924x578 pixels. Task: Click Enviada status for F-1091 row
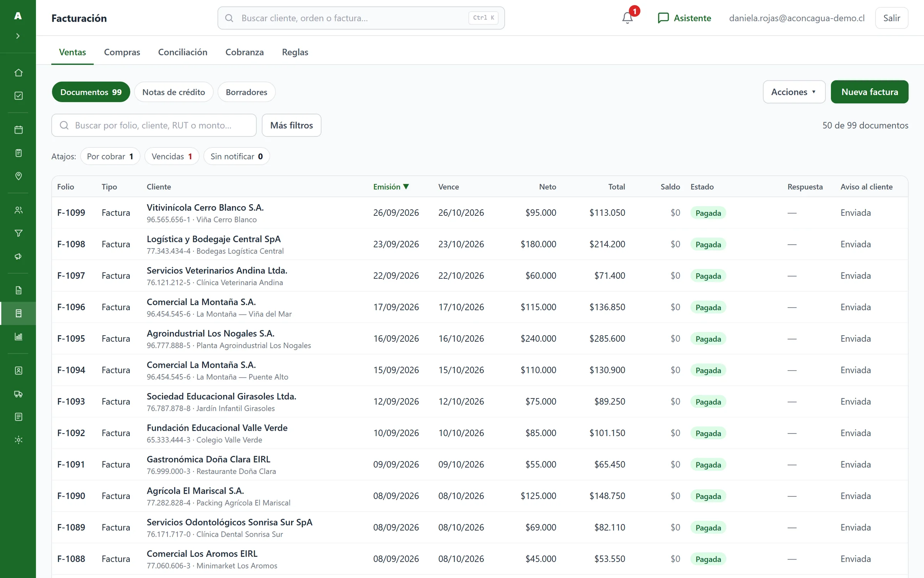click(x=855, y=465)
